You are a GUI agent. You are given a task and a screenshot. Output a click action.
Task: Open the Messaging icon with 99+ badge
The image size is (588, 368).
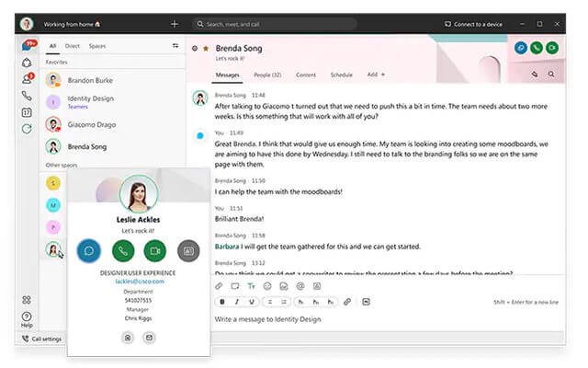28,45
